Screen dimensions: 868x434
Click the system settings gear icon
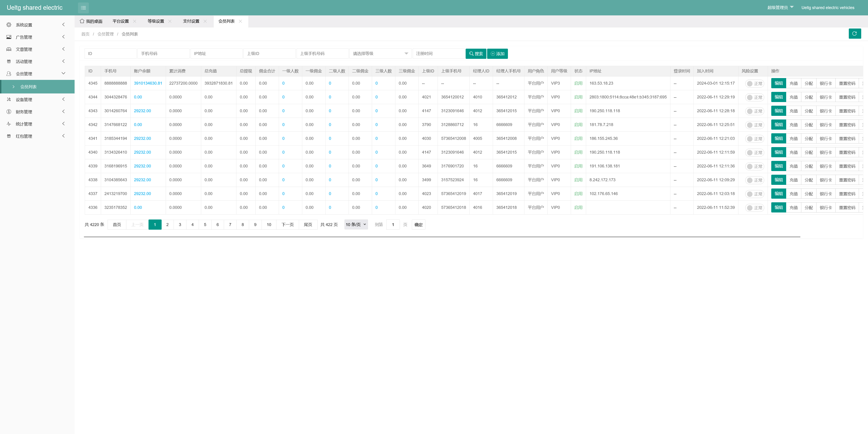tap(9, 25)
